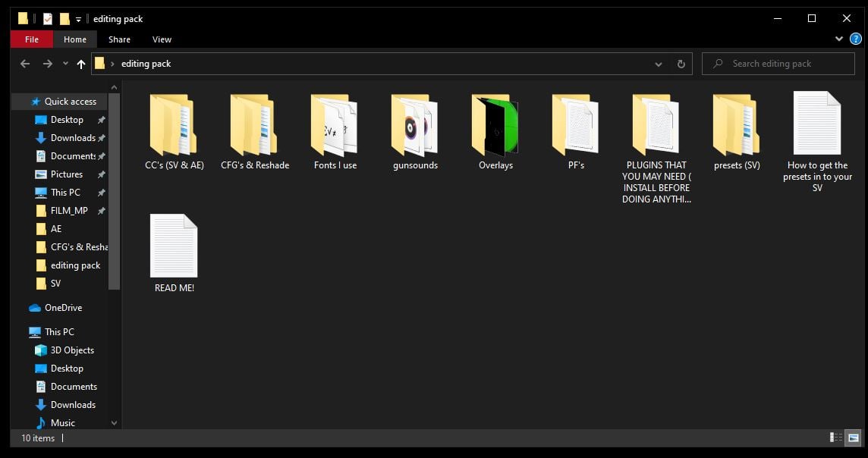868x458 pixels.
Task: Open the Customize Quick Access Toolbar dropdown
Action: [x=79, y=20]
